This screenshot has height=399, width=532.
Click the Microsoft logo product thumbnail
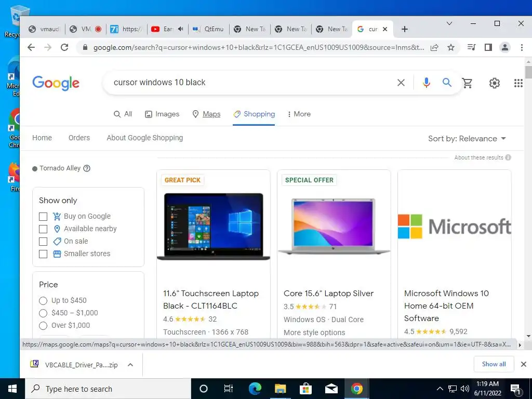[x=454, y=227]
